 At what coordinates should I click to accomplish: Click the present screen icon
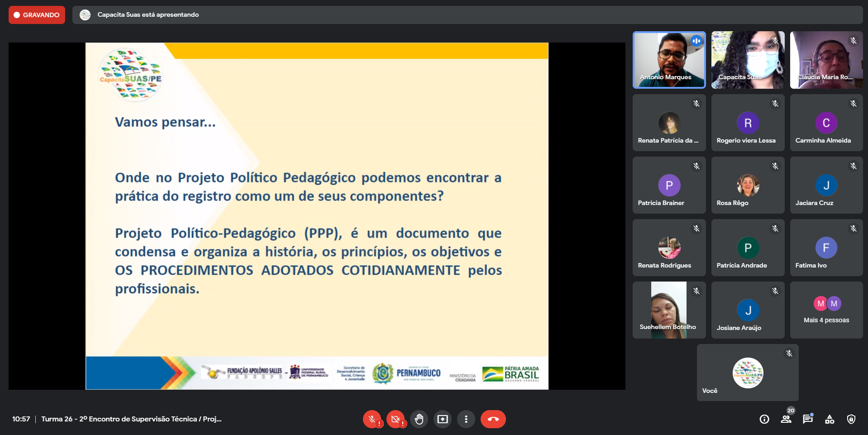click(443, 419)
